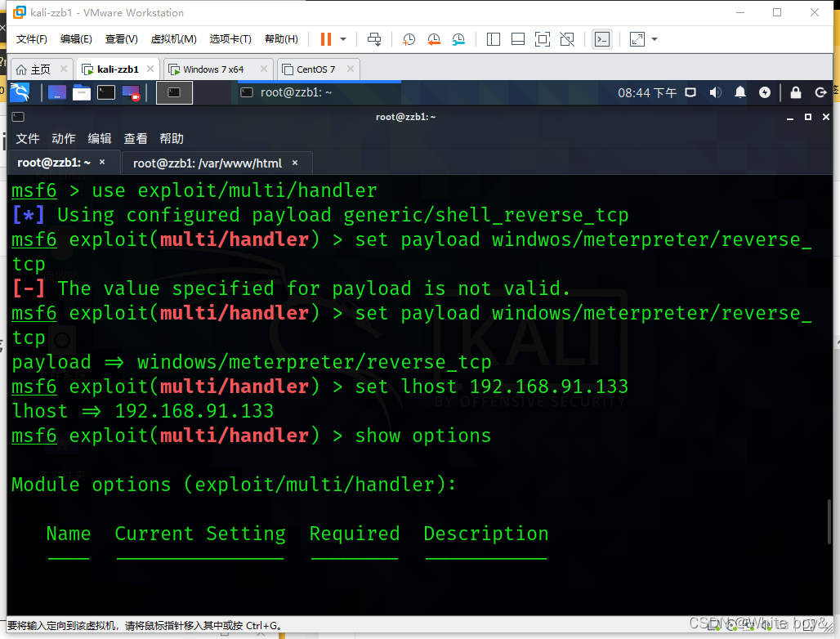
Task: Switch to Unity mode
Action: [567, 39]
